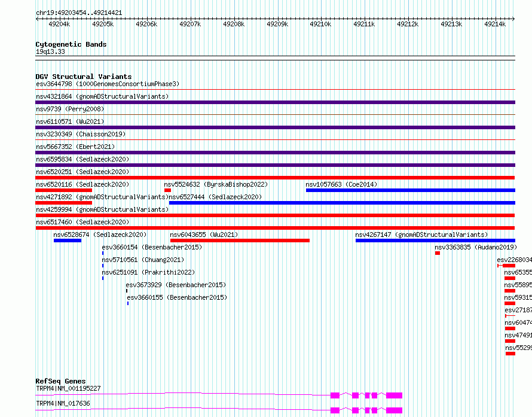Select the nsv6520116 (Sedlazeck2020) variant label
The width and height of the screenshot is (532, 417).
coord(82,184)
